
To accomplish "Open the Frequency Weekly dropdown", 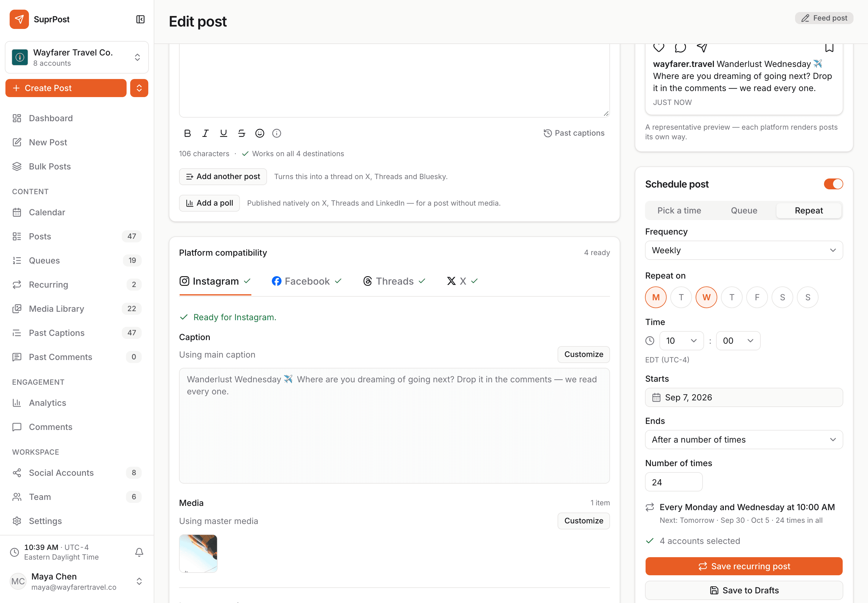I will click(744, 251).
